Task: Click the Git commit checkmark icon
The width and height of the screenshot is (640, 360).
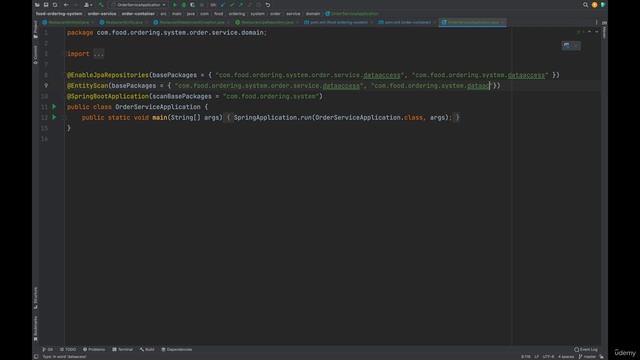Action: click(x=232, y=5)
